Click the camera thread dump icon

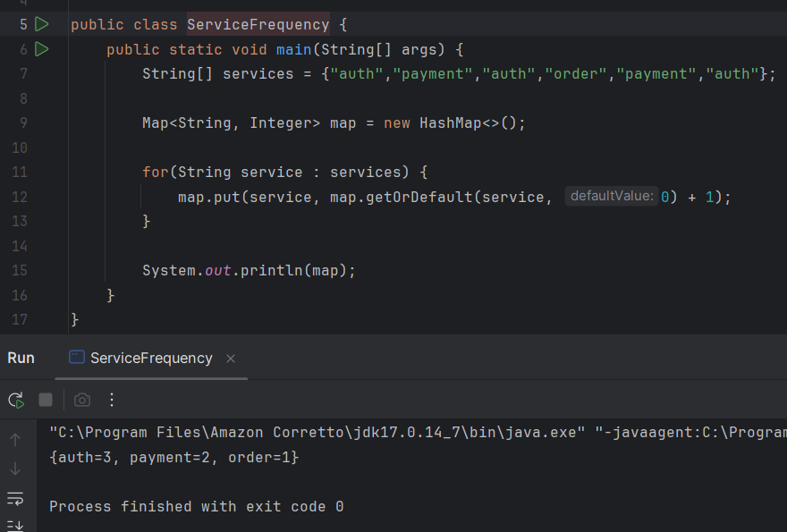pyautogui.click(x=82, y=400)
